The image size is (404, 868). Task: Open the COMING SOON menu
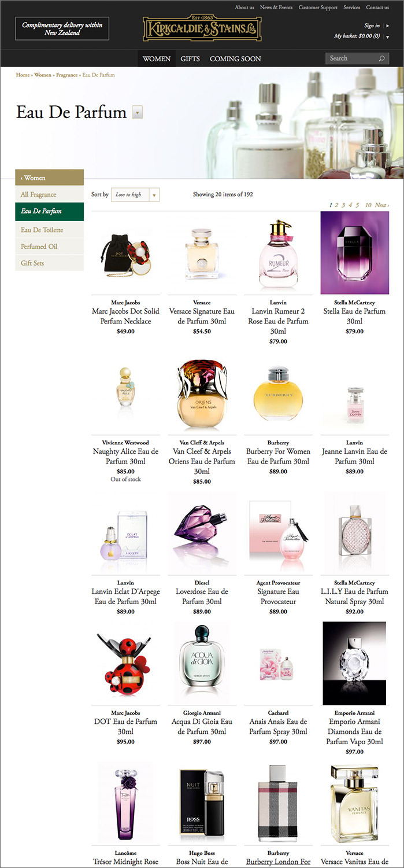pos(235,58)
